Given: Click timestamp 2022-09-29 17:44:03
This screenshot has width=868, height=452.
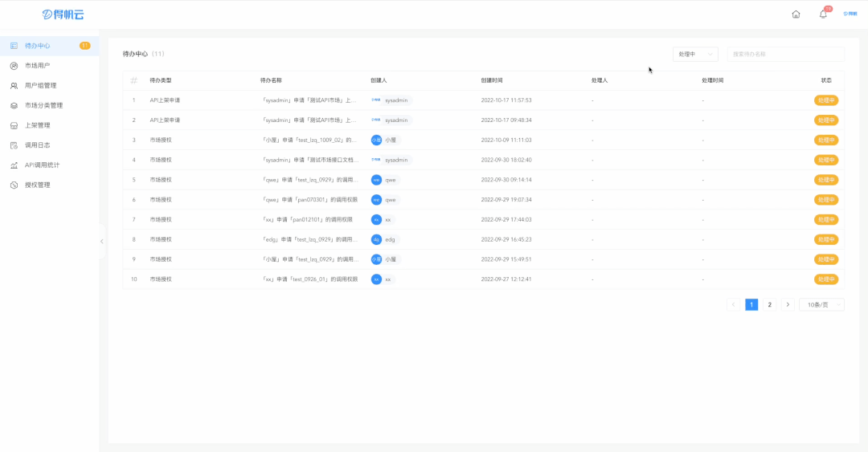Looking at the screenshot, I should pyautogui.click(x=506, y=220).
